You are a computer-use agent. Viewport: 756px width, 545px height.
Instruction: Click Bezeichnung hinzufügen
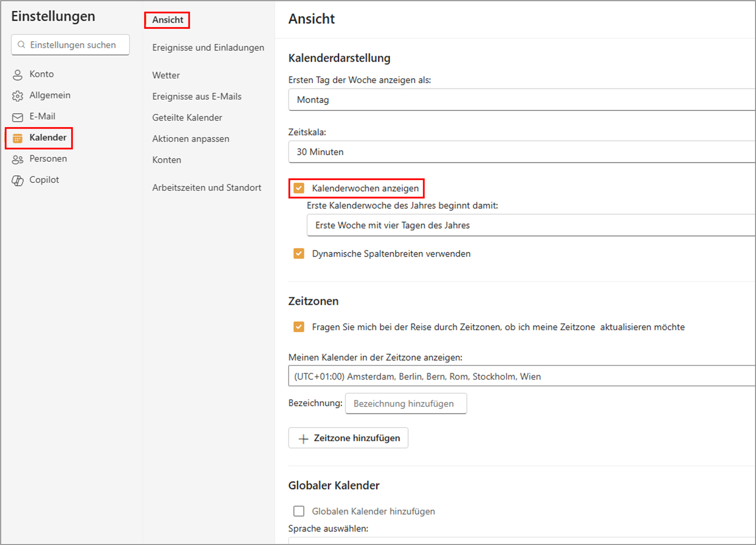coord(406,403)
